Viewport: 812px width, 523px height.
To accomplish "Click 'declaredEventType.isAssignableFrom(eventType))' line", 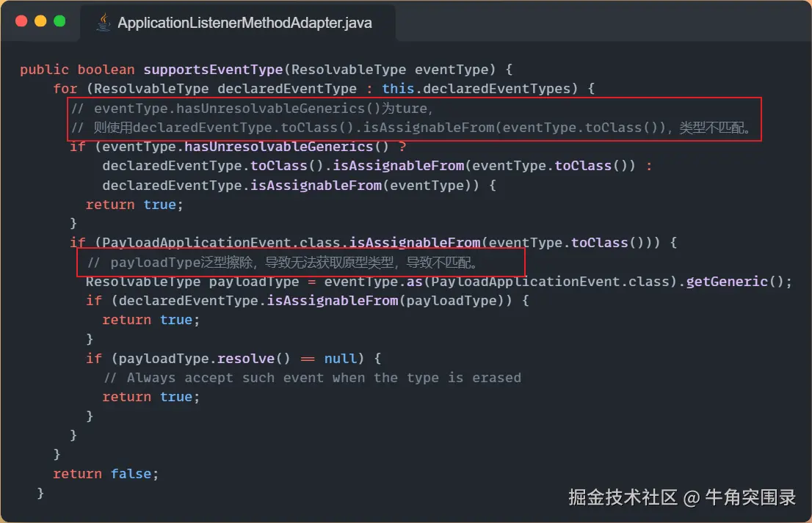I will click(x=299, y=185).
